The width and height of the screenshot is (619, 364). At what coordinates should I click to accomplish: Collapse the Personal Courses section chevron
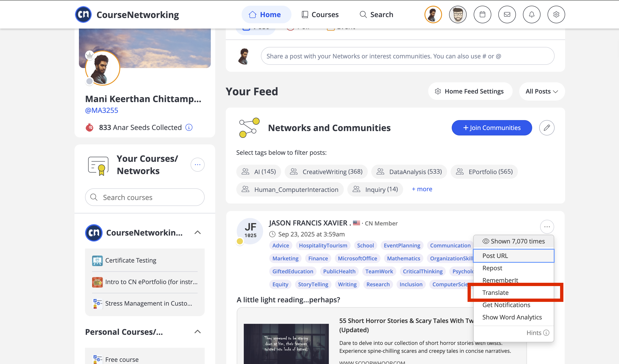pyautogui.click(x=197, y=332)
